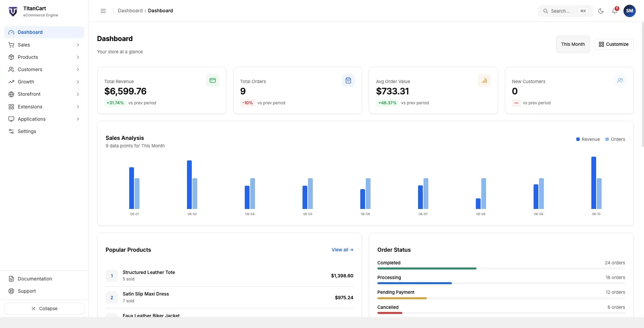Follow the View all link
The image size is (644, 328).
pos(343,250)
